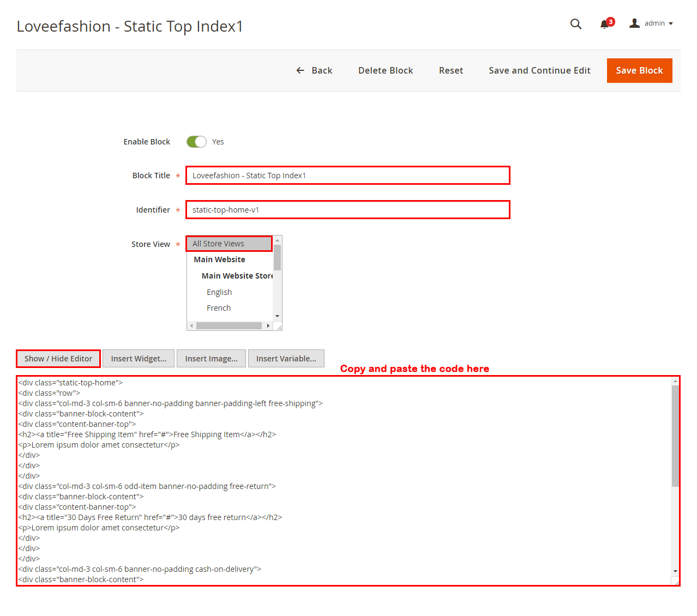
Task: Click Insert Variable... button
Action: point(286,359)
